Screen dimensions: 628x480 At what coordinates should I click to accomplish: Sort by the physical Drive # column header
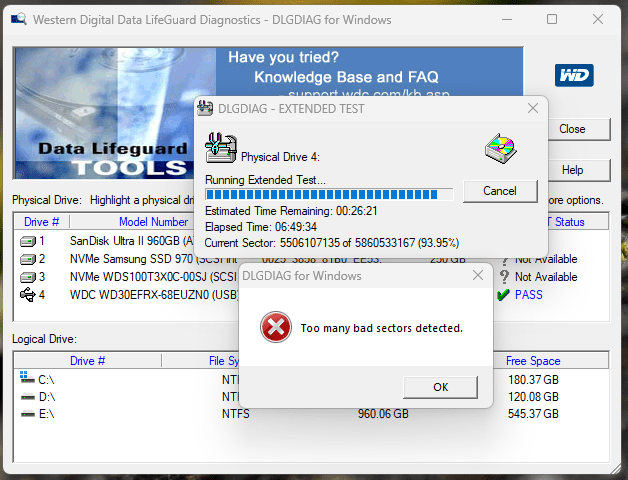42,222
